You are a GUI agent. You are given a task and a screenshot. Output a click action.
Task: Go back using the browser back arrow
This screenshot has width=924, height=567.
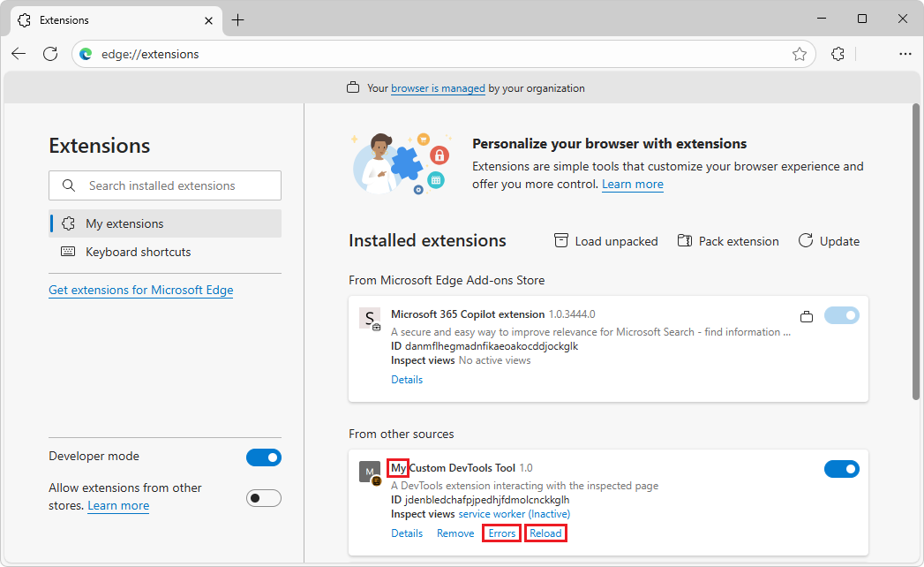click(x=19, y=54)
